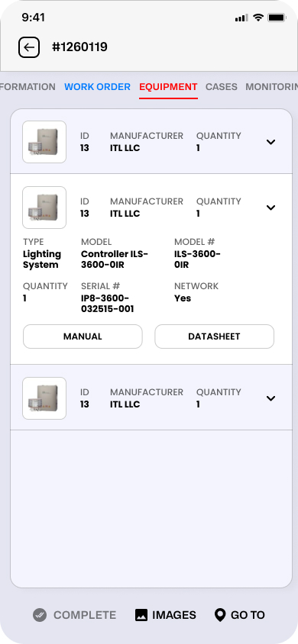Open the Manual button
The image size is (298, 644).
coord(83,336)
